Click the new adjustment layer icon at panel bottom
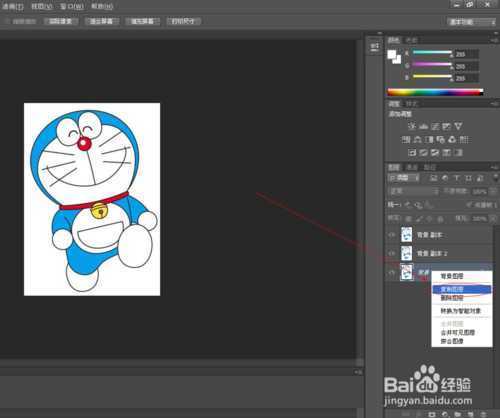Screen dimensions: 500x418 pyautogui.click(x=445, y=414)
